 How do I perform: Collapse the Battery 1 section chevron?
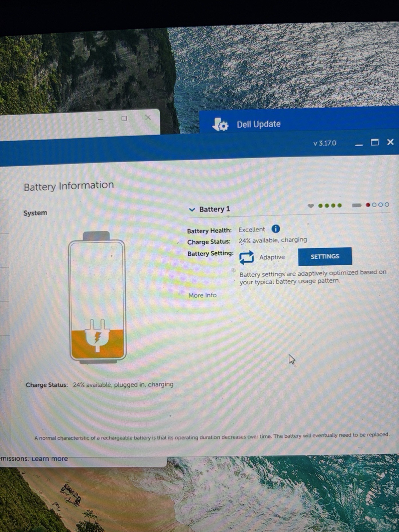coord(192,210)
